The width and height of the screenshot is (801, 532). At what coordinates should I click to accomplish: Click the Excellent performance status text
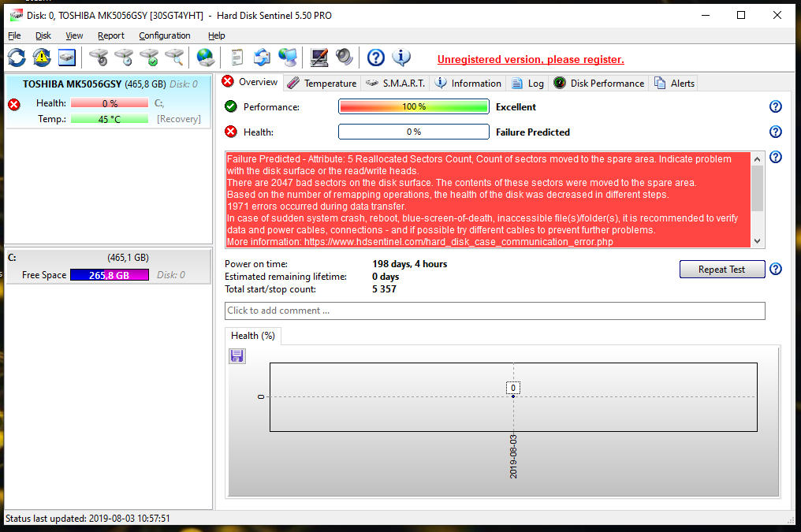point(516,106)
